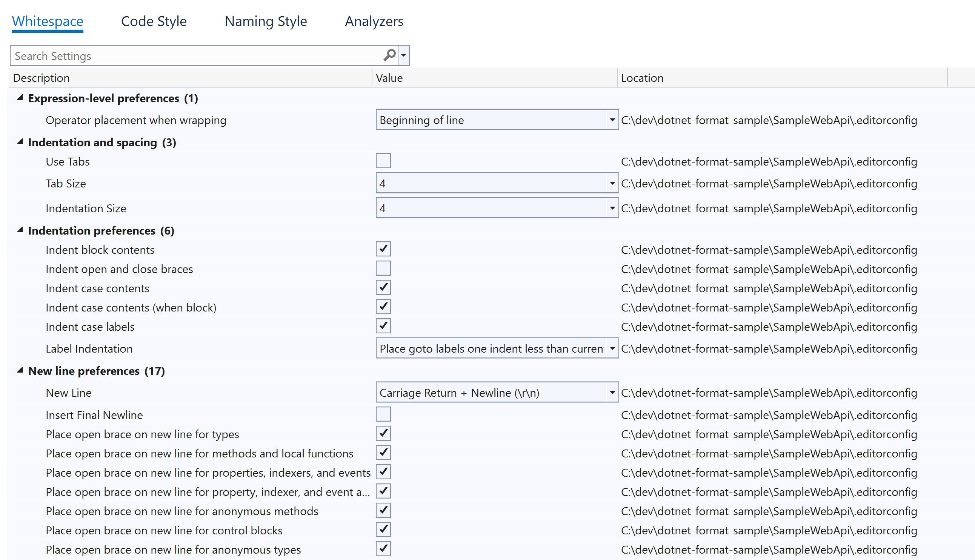Open the New Line character dropdown
The height and width of the screenshot is (560, 975).
(x=612, y=392)
